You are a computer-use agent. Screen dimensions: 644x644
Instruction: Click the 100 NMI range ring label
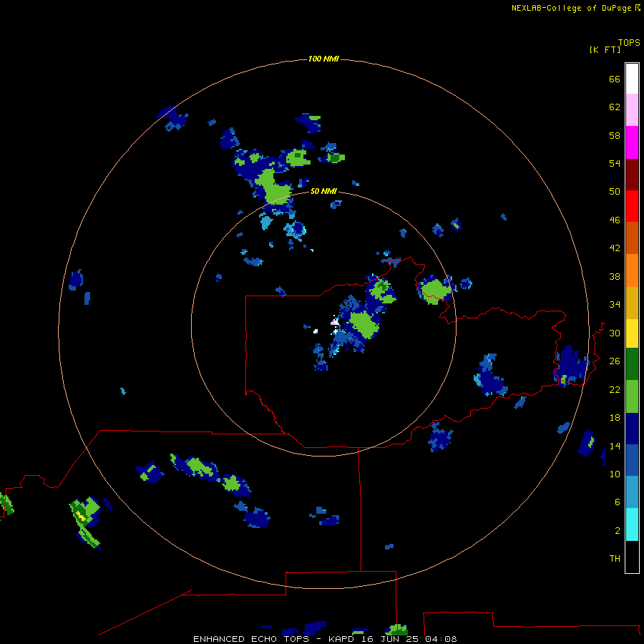[x=323, y=59]
